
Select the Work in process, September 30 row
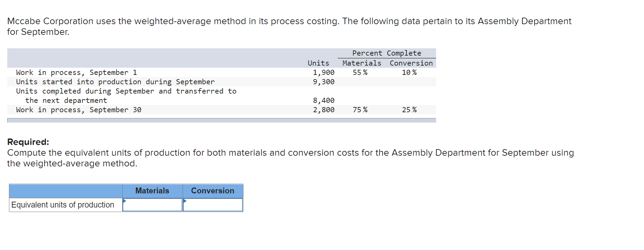(78, 110)
